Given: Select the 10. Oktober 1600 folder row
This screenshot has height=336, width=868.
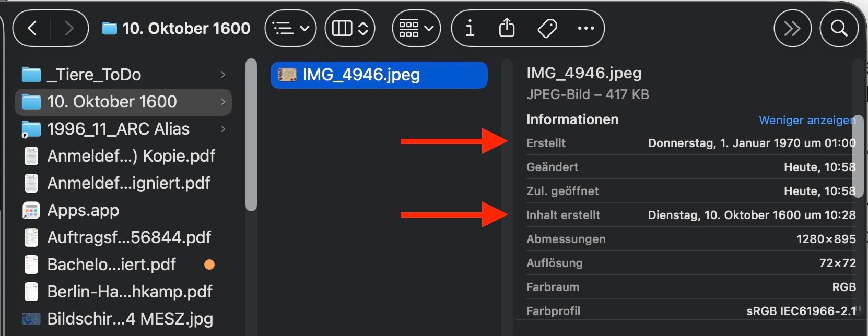Looking at the screenshot, I should (x=123, y=102).
